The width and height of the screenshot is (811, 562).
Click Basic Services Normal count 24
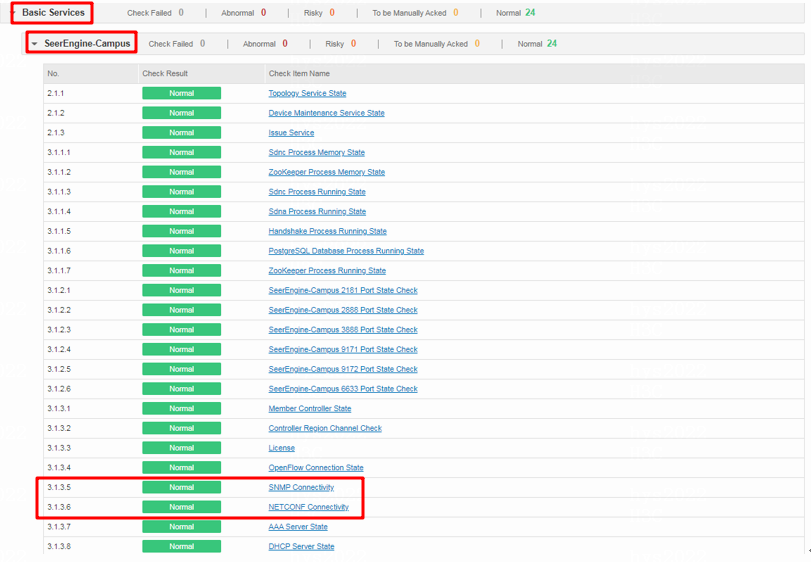(530, 12)
